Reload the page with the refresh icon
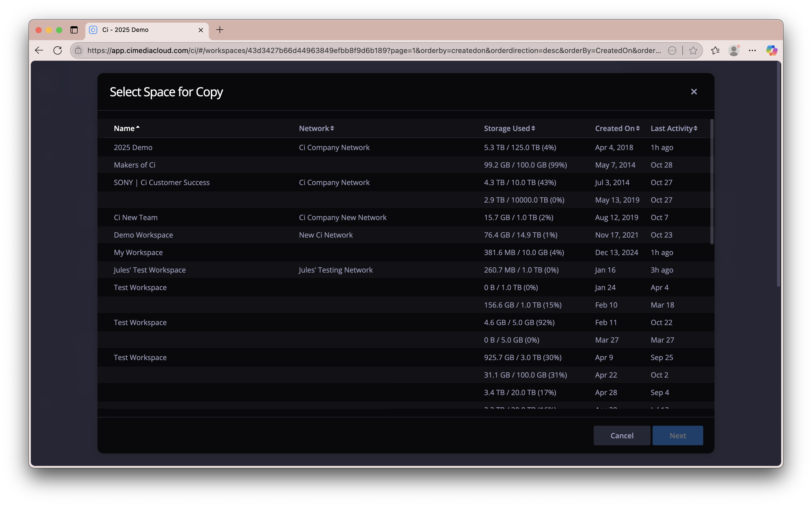812x506 pixels. coord(58,50)
